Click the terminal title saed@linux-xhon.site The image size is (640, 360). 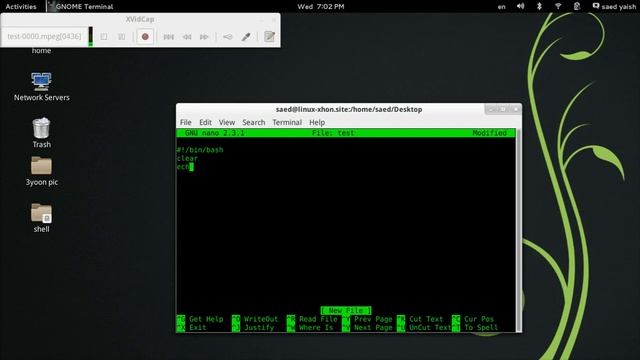click(x=349, y=109)
